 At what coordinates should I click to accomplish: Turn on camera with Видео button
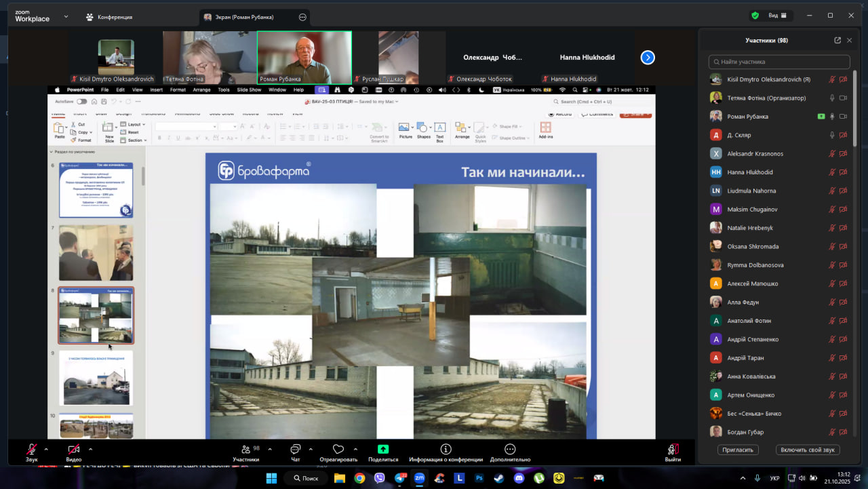(74, 450)
